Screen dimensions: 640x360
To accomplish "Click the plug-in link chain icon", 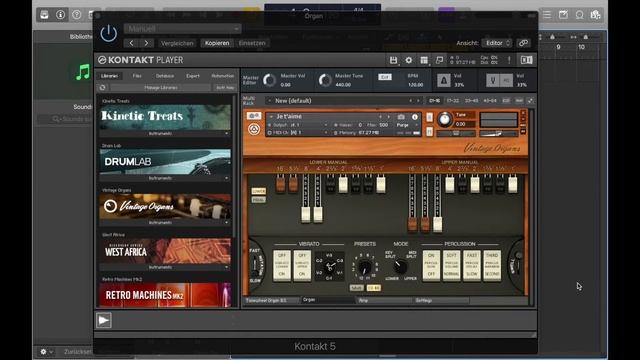I will pos(524,43).
